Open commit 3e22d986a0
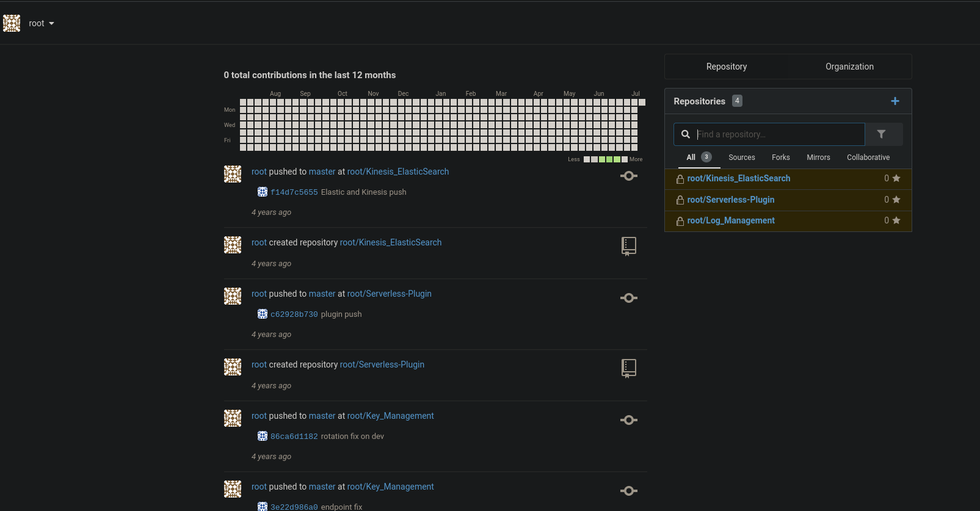 click(294, 507)
